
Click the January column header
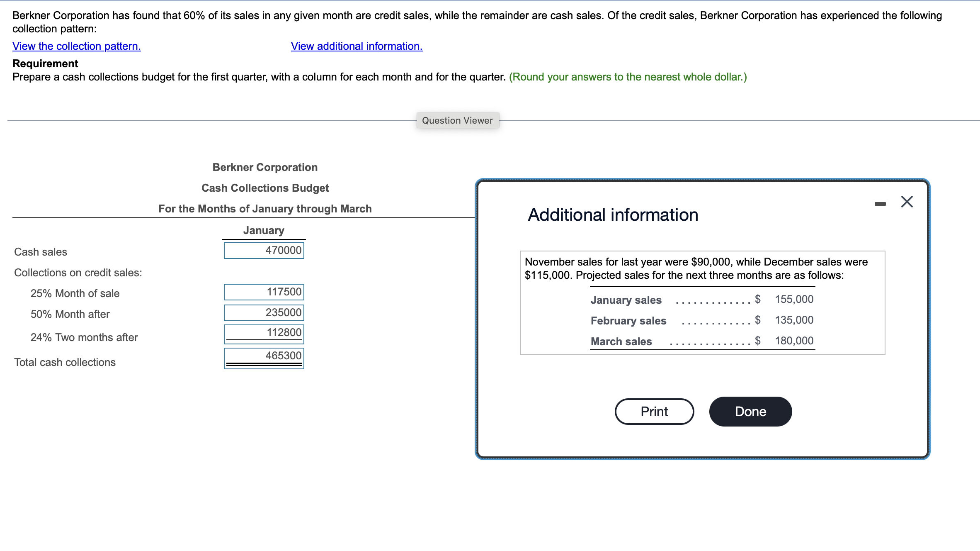click(x=264, y=231)
